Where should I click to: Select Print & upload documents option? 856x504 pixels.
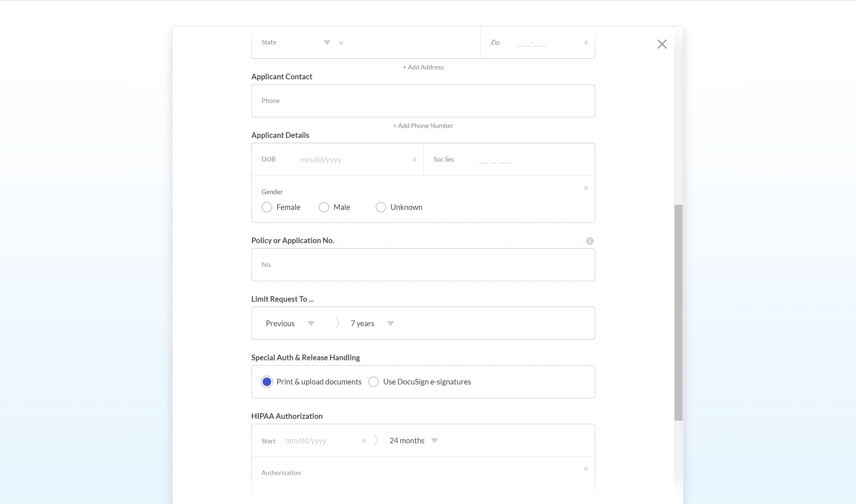(x=267, y=382)
